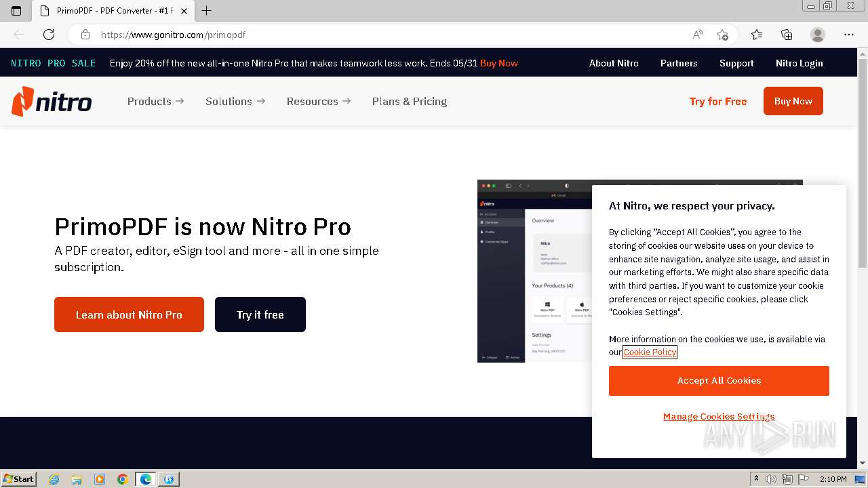Viewport: 868px width, 488px height.
Task: Click Learn about Nitro Pro button
Action: coord(129,314)
